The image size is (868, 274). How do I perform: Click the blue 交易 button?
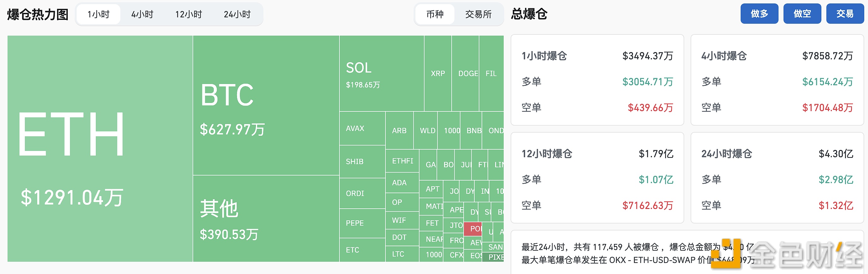pyautogui.click(x=845, y=14)
